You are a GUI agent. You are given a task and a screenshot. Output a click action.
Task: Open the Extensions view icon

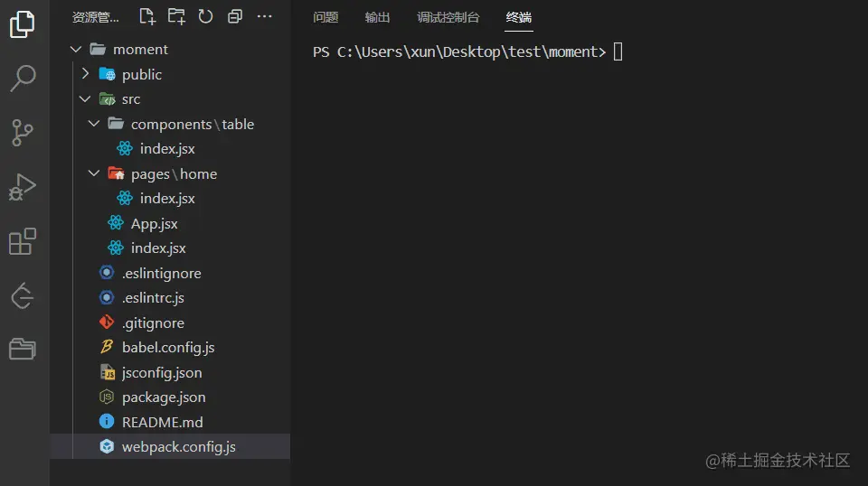click(x=23, y=241)
